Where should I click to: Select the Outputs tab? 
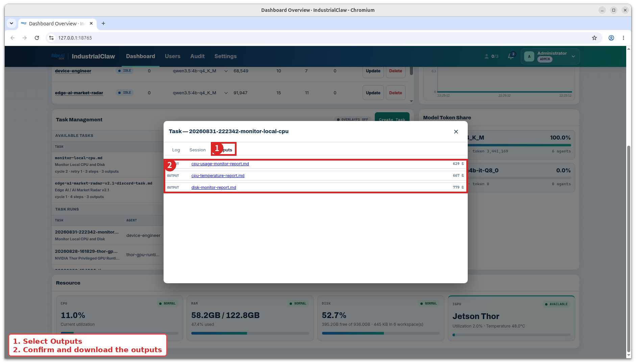tap(223, 149)
